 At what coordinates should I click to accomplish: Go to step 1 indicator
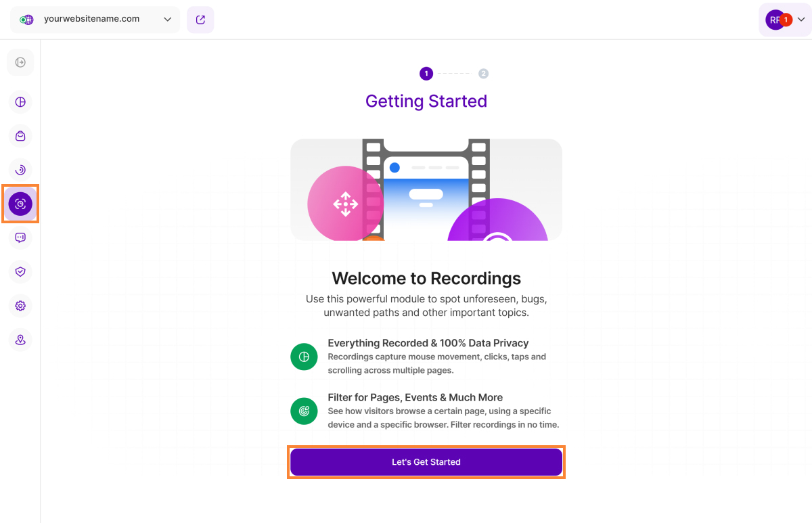(x=426, y=74)
